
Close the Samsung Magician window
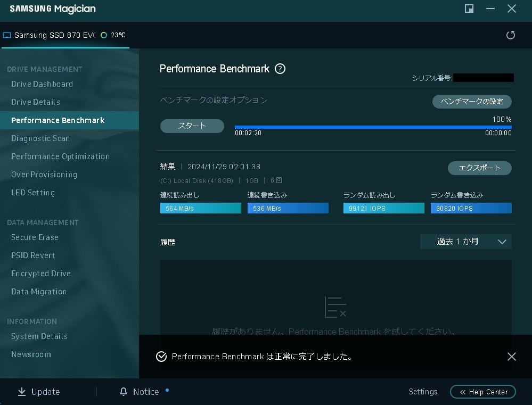click(512, 9)
